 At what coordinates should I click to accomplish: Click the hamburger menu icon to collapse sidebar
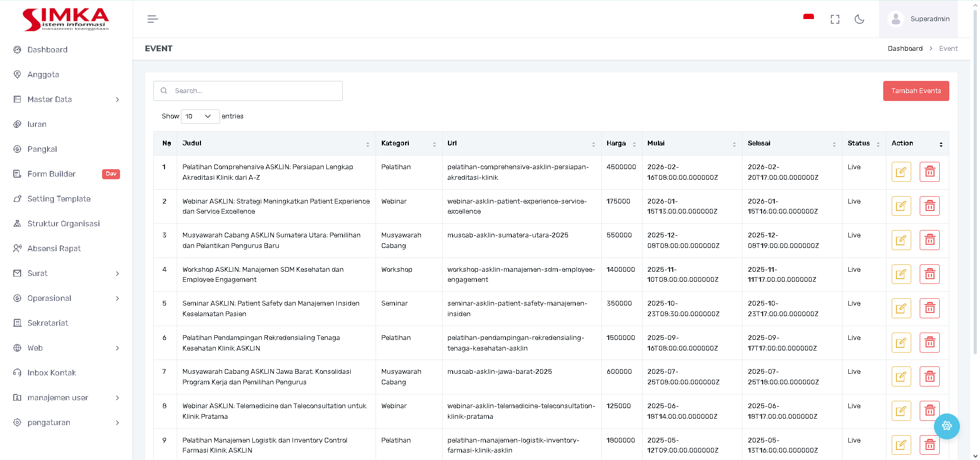(152, 19)
